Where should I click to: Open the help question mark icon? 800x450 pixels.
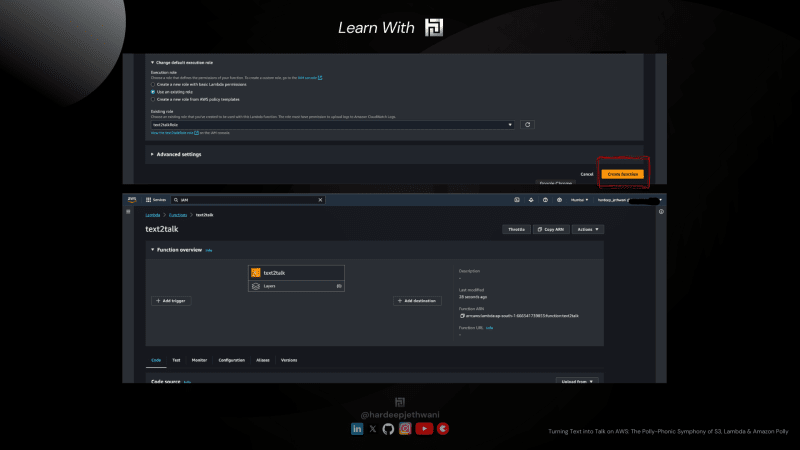pyautogui.click(x=545, y=200)
